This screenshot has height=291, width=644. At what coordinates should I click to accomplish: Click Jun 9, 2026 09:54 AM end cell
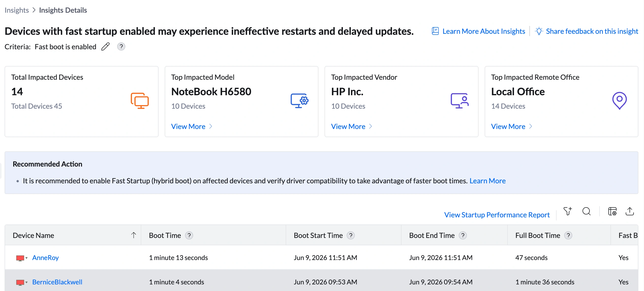tap(441, 282)
